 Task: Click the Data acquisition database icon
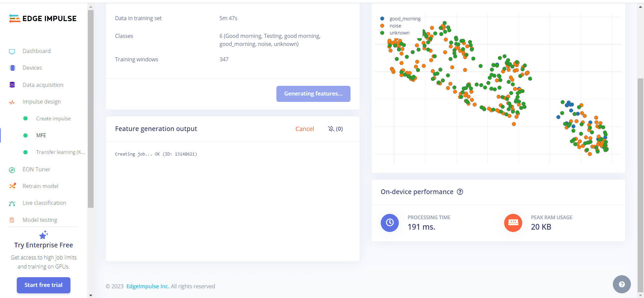tap(12, 85)
